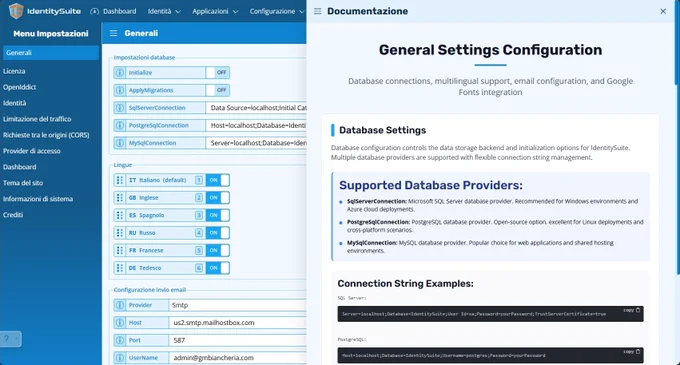Viewport: 680px width, 365px height.
Task: Open the hamburger menu next to Generali
Action: tap(113, 33)
